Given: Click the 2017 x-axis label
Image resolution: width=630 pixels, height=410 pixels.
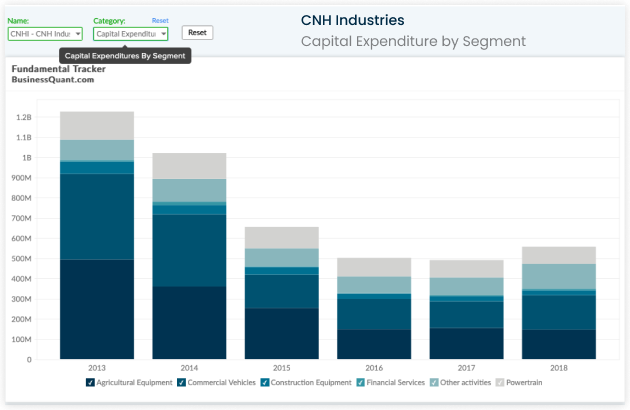Looking at the screenshot, I should pyautogui.click(x=466, y=368).
